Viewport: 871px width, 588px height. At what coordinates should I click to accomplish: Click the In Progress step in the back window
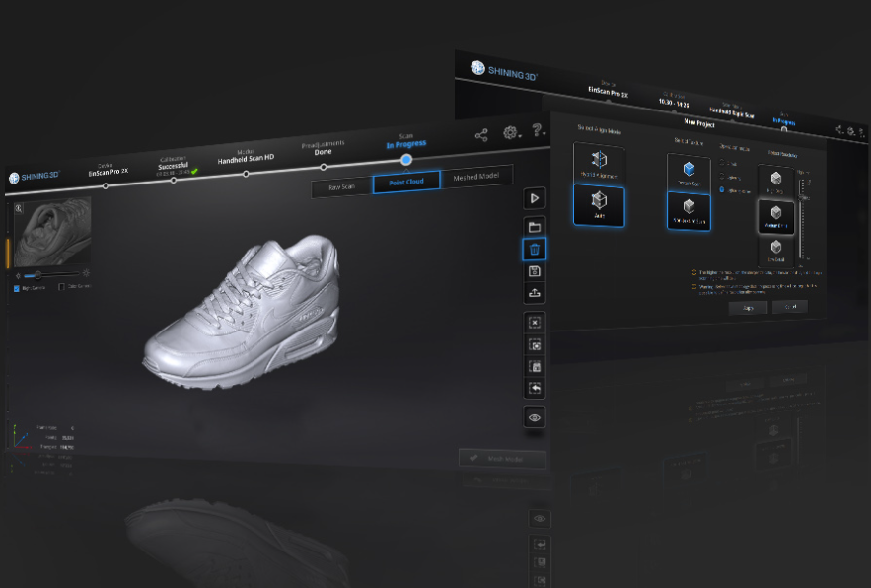pos(784,122)
